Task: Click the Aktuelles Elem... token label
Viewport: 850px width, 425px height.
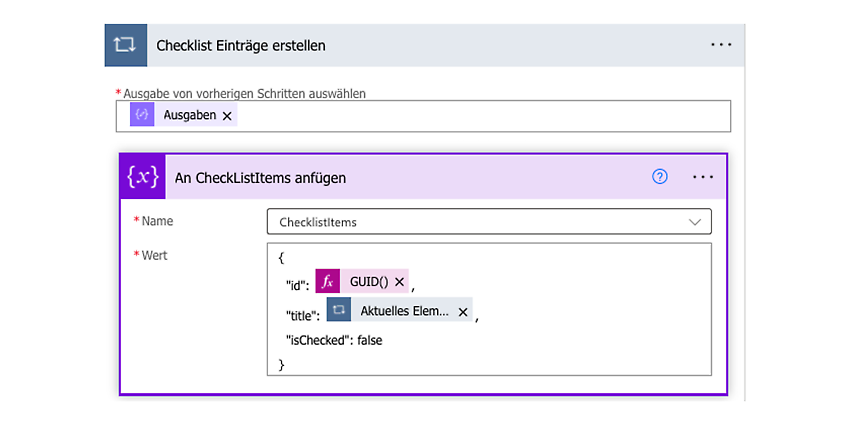Action: [x=404, y=311]
